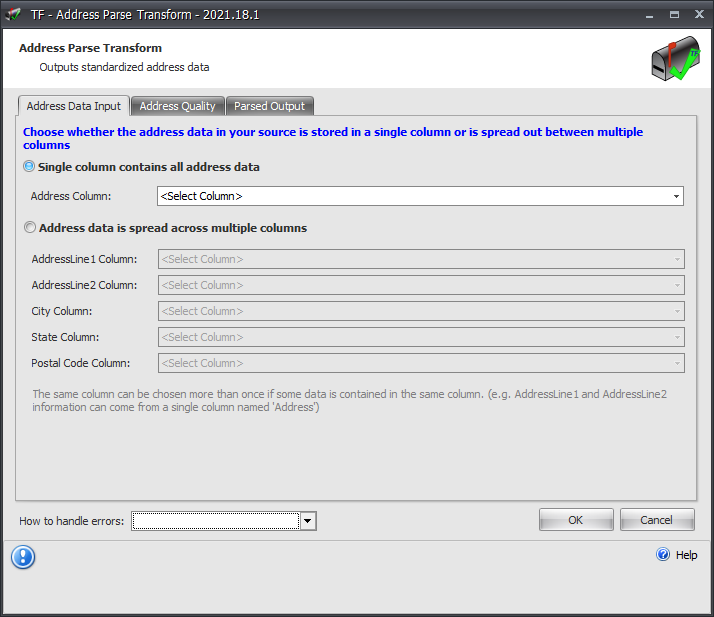Switch to the Address Quality tab
This screenshot has width=714, height=617.
178,106
